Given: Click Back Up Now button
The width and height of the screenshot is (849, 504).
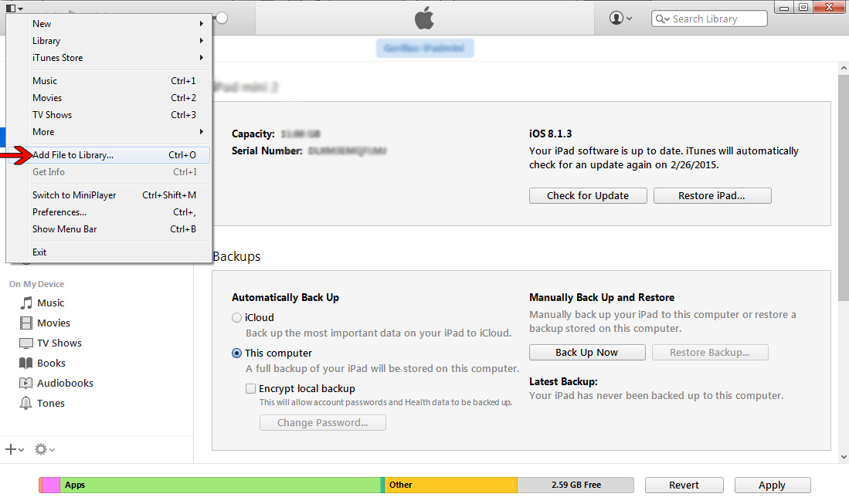Looking at the screenshot, I should click(x=587, y=353).
